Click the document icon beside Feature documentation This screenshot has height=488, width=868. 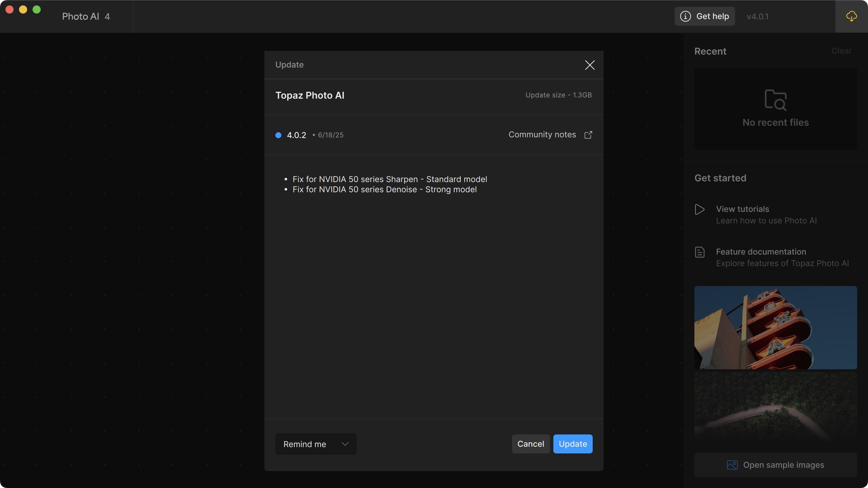699,252
